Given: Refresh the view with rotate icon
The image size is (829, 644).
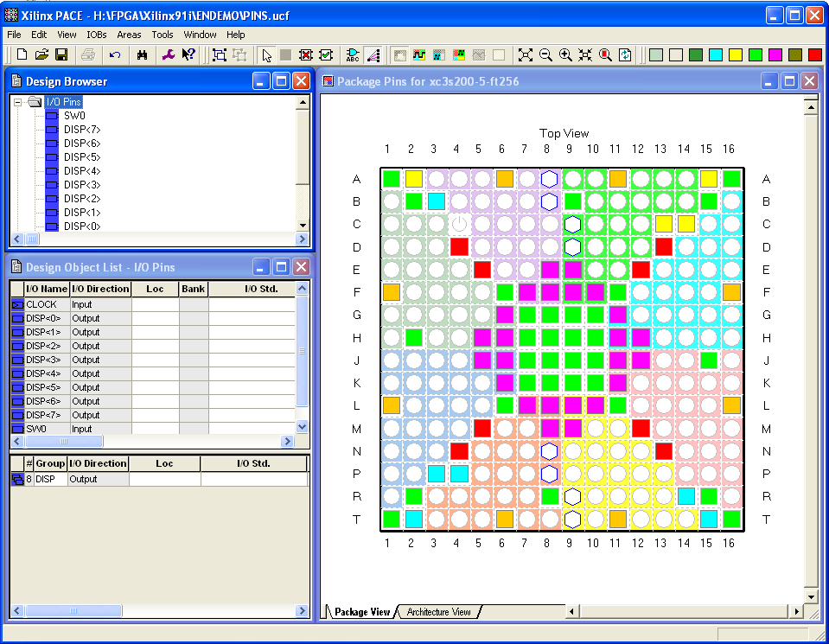Looking at the screenshot, I should point(625,54).
